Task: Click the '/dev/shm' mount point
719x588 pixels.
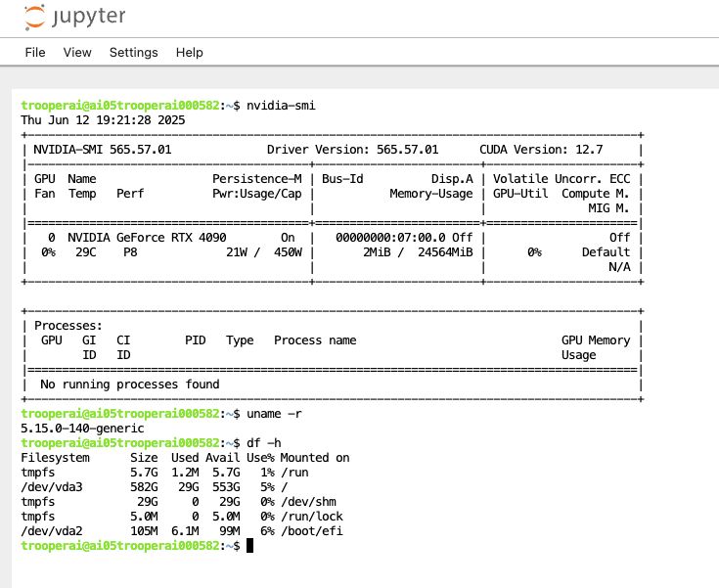Action: (308, 502)
